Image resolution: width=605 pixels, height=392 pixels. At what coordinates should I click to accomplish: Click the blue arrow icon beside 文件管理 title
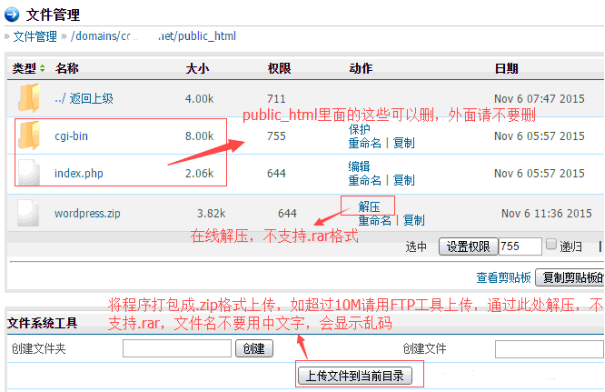12,15
